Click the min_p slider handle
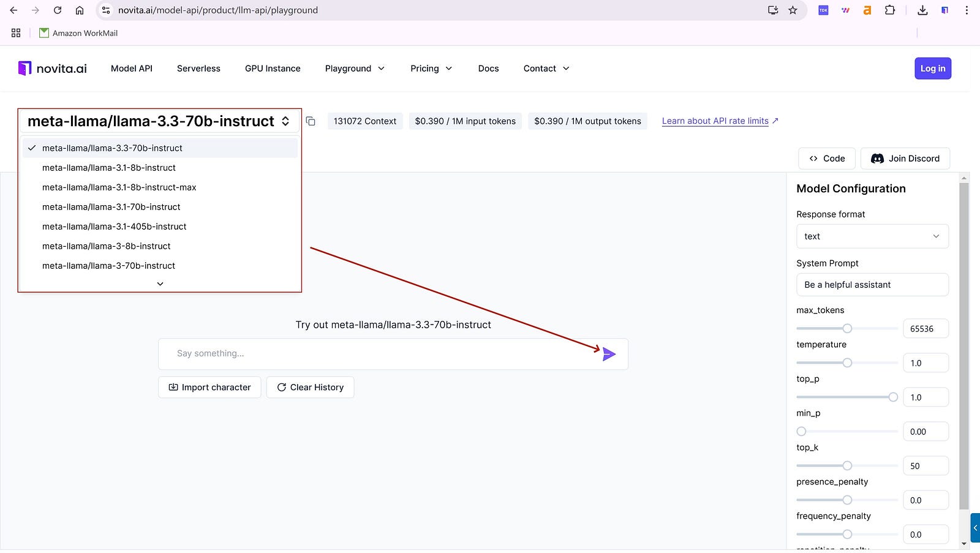Viewport: 980px width, 553px height. [x=801, y=431]
